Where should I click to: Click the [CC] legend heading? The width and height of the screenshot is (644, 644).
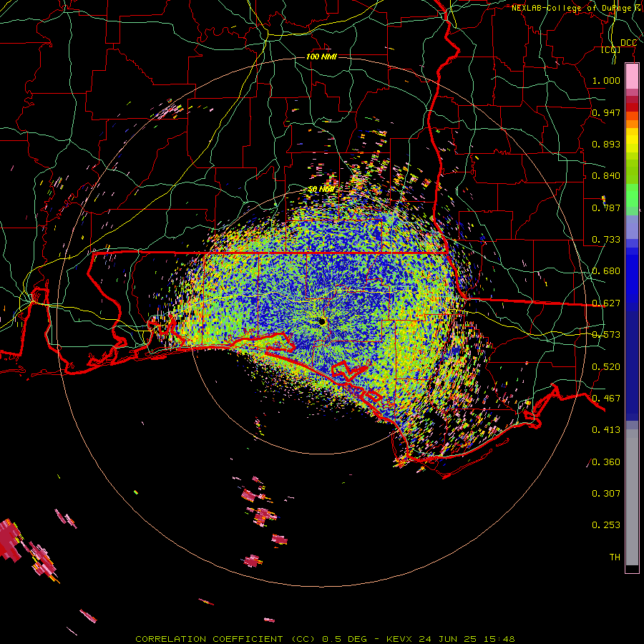[x=611, y=49]
